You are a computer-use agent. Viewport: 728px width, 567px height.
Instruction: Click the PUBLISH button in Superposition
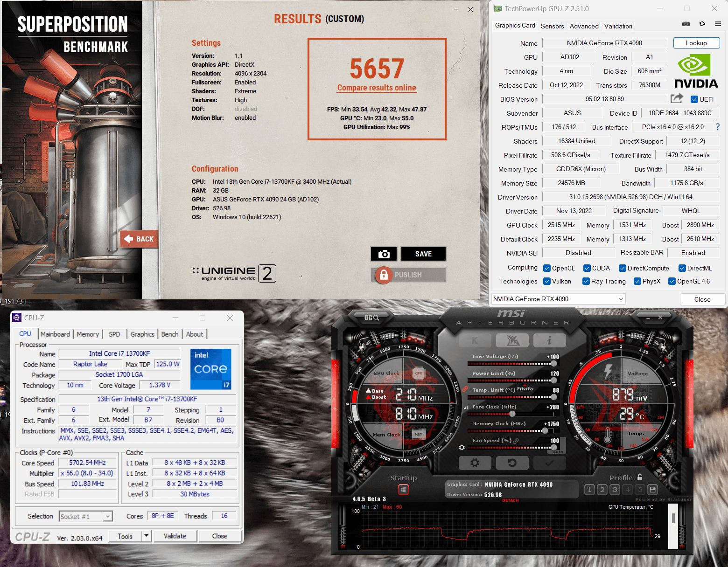pyautogui.click(x=408, y=275)
